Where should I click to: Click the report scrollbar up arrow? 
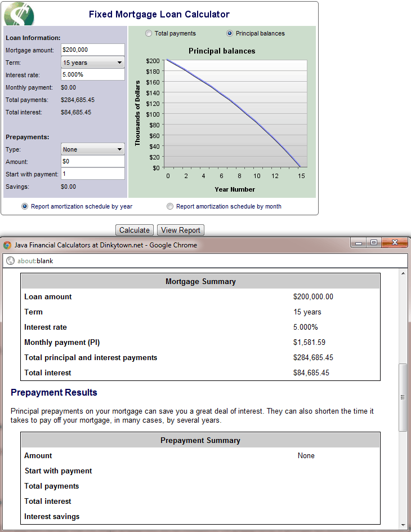coord(403,273)
